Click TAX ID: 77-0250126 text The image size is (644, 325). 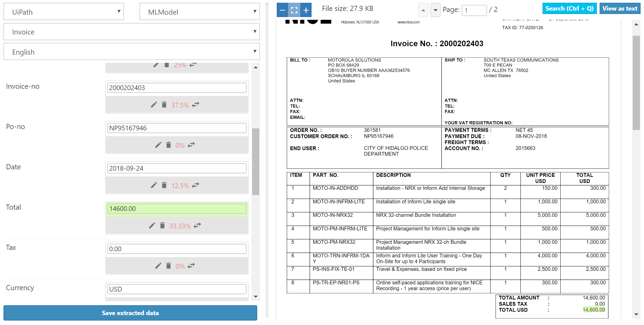(522, 28)
